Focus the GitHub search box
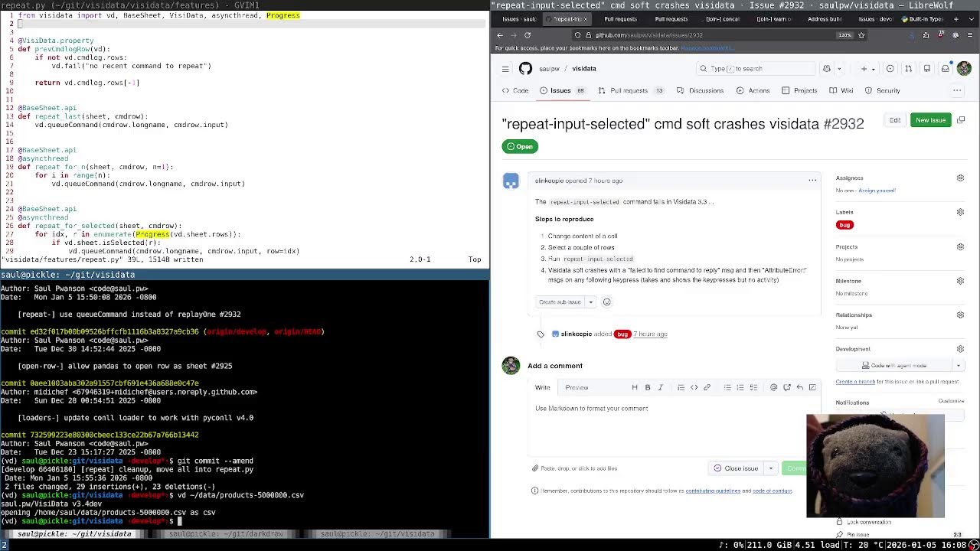Viewport: 980px width, 551px height. click(x=754, y=69)
